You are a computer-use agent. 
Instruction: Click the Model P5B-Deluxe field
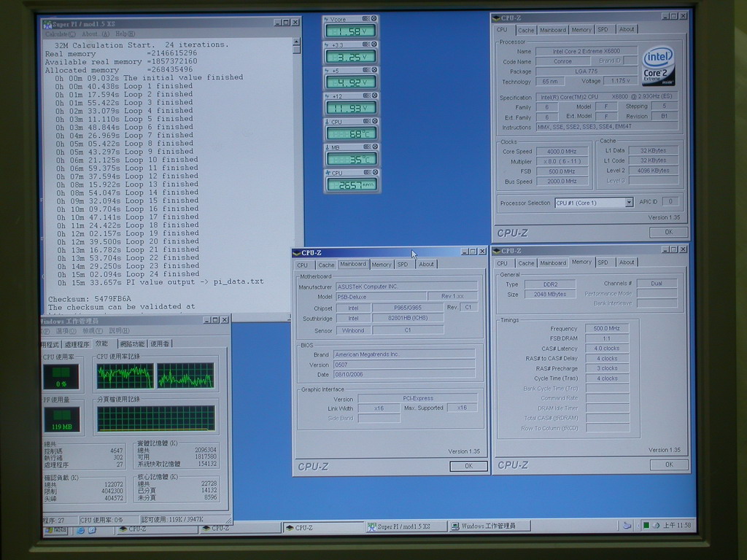[381, 297]
